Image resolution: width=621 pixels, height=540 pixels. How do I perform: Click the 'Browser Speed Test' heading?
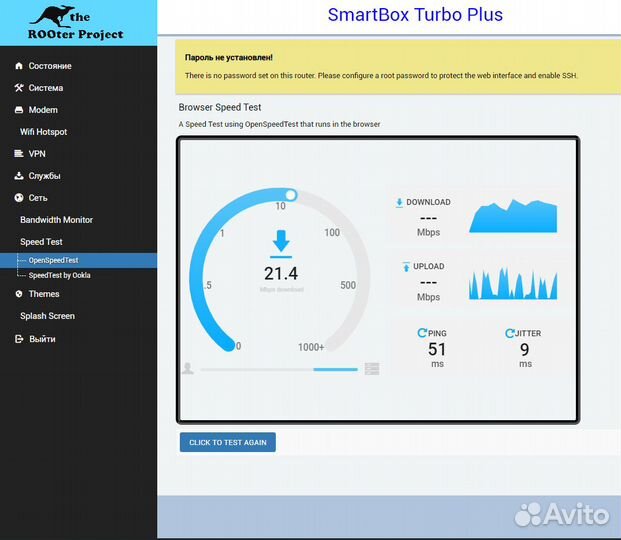(x=220, y=107)
